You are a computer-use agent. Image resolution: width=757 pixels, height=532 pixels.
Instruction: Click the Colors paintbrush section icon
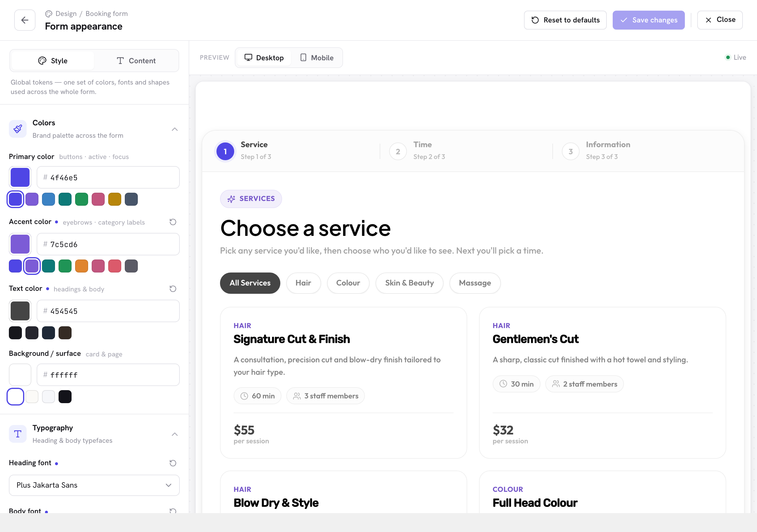point(18,129)
